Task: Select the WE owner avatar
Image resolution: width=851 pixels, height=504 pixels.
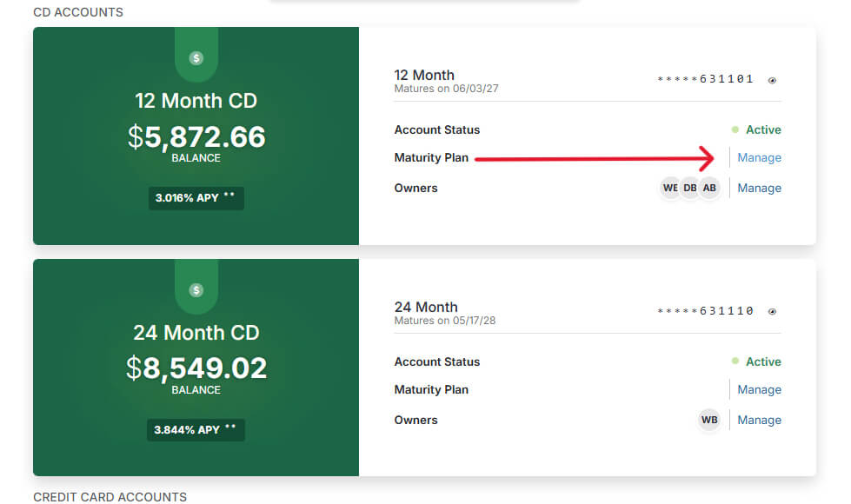Action: click(x=670, y=189)
